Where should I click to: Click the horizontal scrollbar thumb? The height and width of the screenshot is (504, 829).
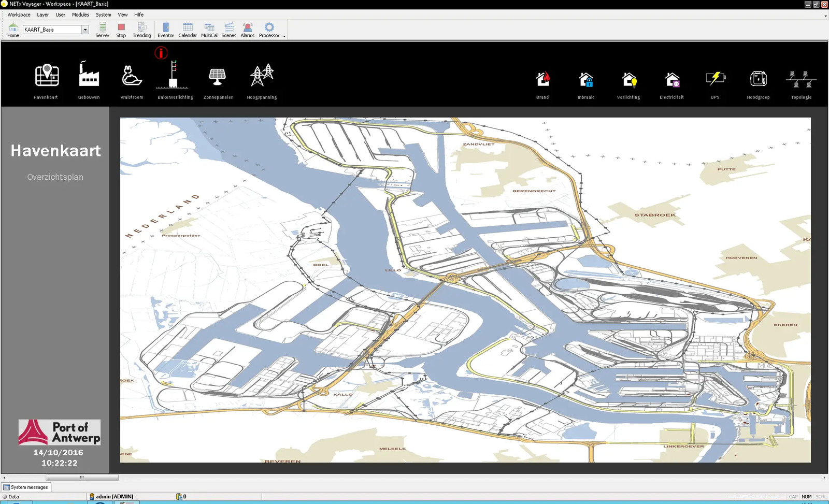pyautogui.click(x=82, y=478)
